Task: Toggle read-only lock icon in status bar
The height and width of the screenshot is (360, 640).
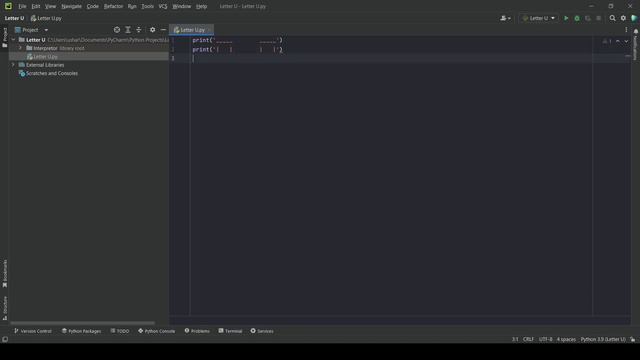Action: pos(632,339)
